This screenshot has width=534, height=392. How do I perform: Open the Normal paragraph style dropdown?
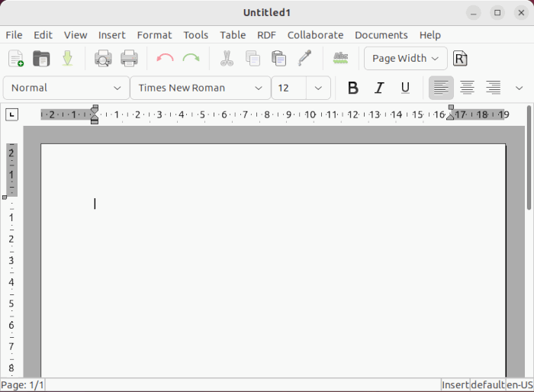[66, 88]
